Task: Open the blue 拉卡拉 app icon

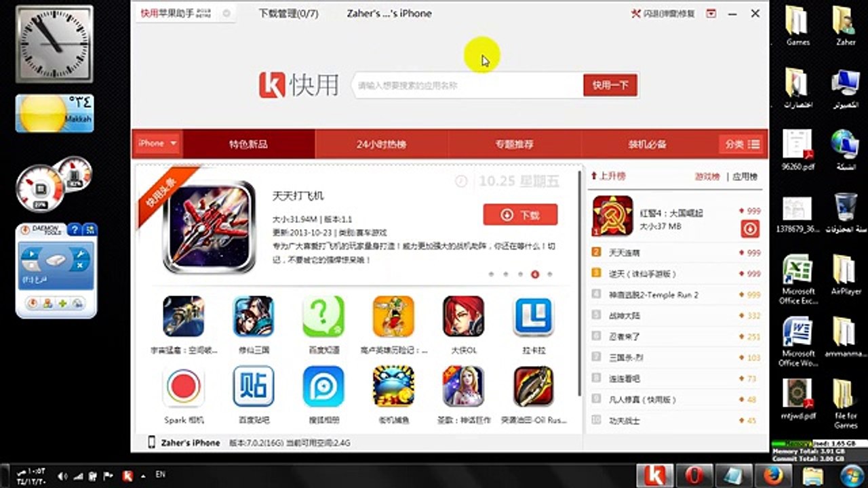Action: pos(534,317)
